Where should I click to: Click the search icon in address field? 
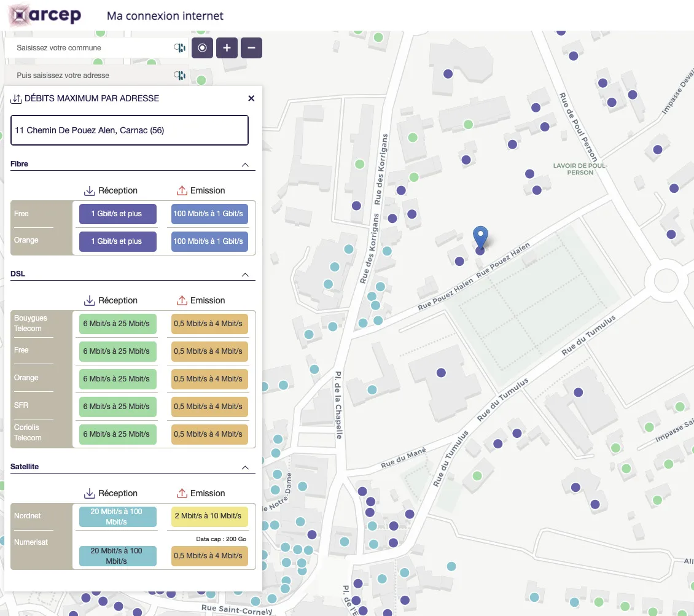179,75
